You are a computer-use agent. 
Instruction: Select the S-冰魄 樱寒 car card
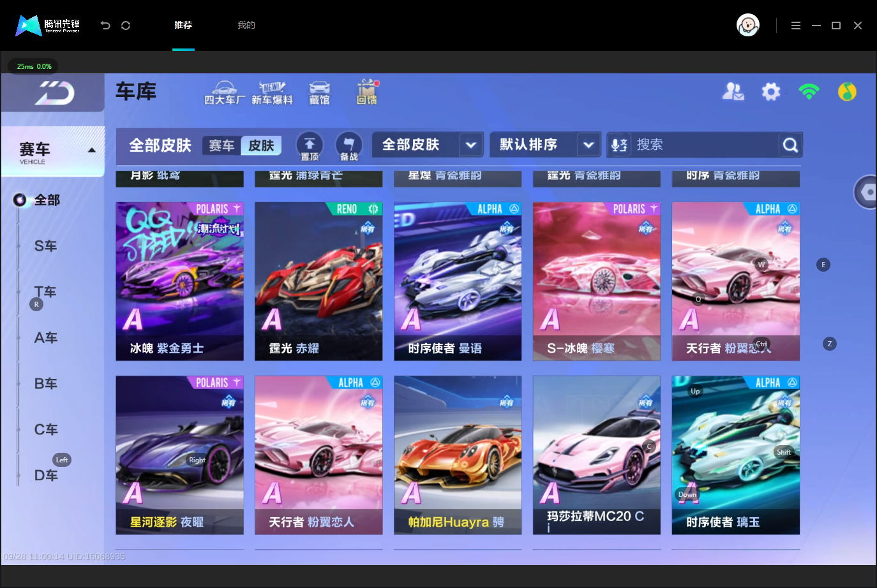click(597, 281)
